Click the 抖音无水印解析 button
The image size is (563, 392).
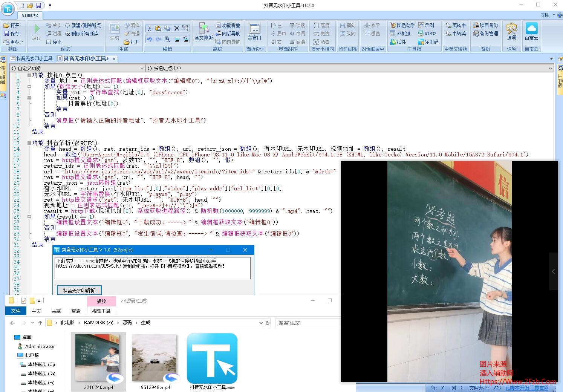(79, 291)
